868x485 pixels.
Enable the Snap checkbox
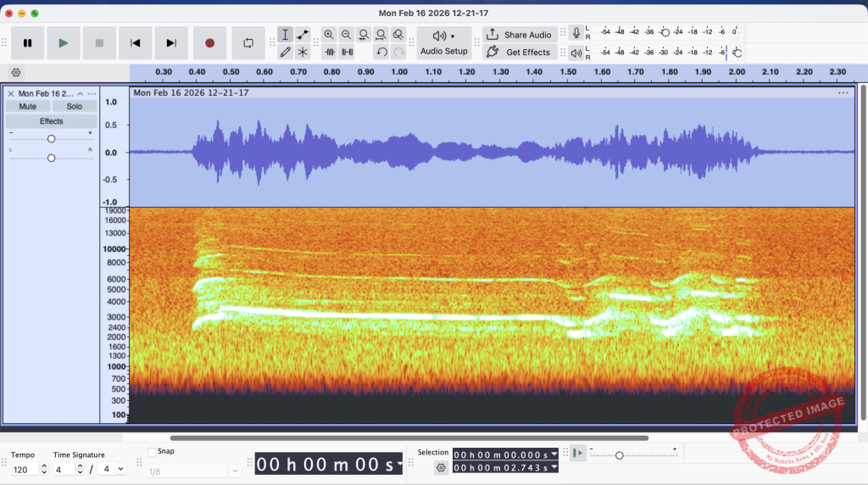(153, 452)
